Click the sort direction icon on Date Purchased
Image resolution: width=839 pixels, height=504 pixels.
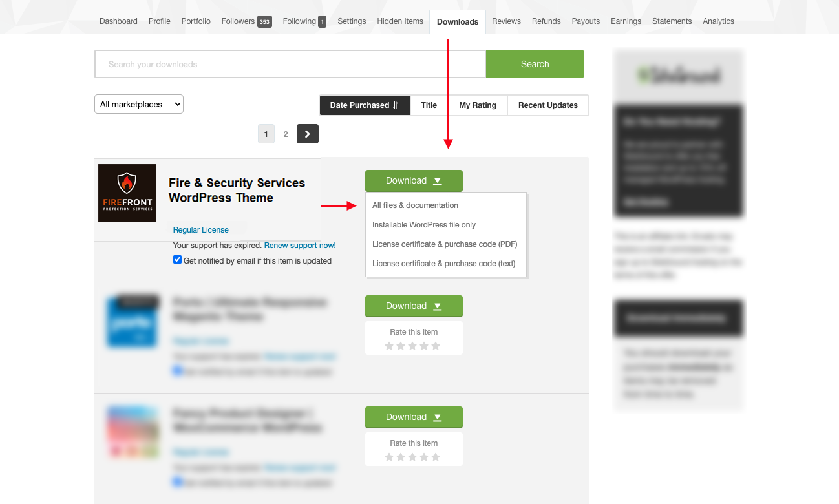[396, 105]
